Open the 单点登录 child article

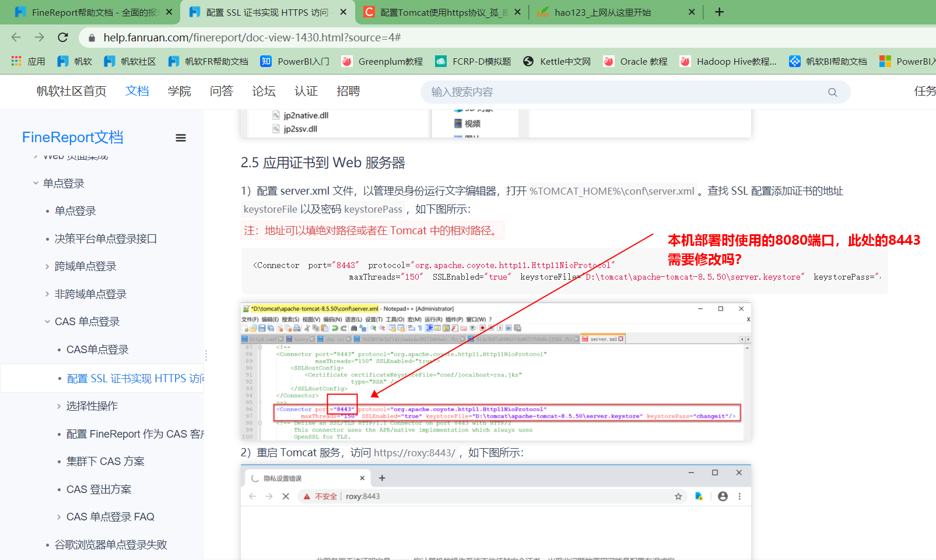(75, 211)
